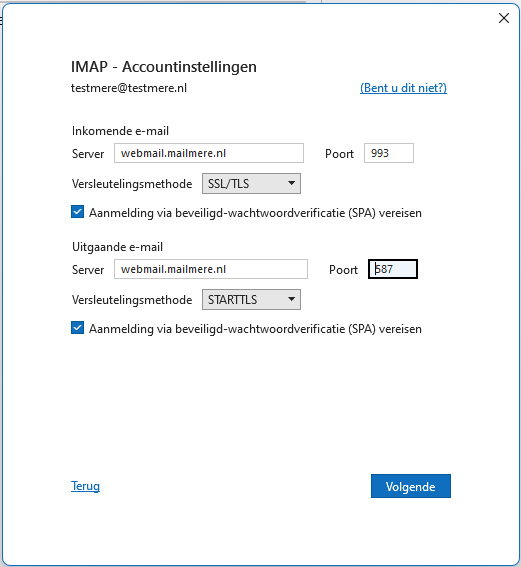
Task: Select the incoming port field showing 993
Action: point(389,153)
